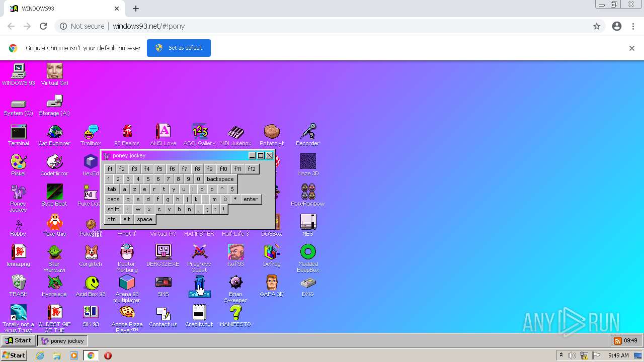
Task: Toggle caps key on virtual keyboard
Action: (114, 199)
